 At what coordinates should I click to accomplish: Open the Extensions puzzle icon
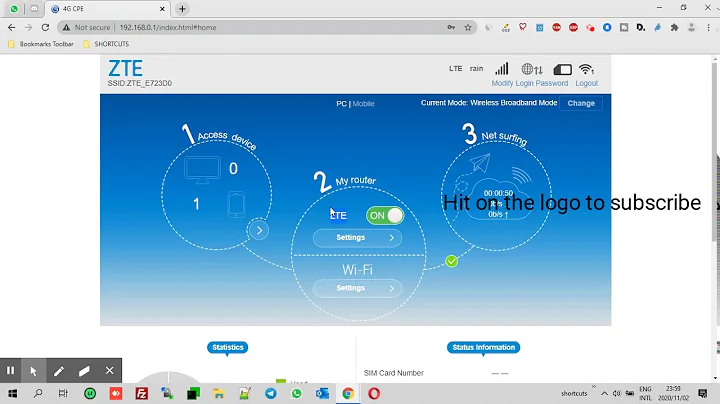[675, 28]
